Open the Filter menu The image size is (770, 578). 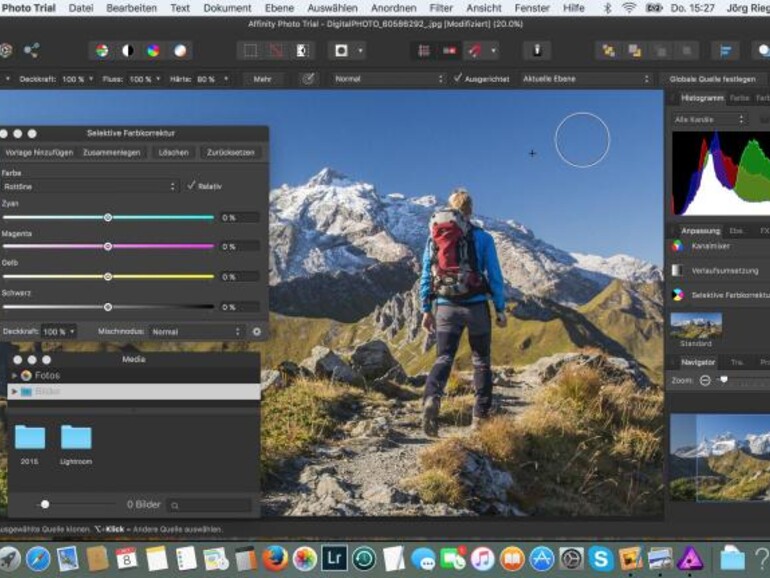coord(441,7)
